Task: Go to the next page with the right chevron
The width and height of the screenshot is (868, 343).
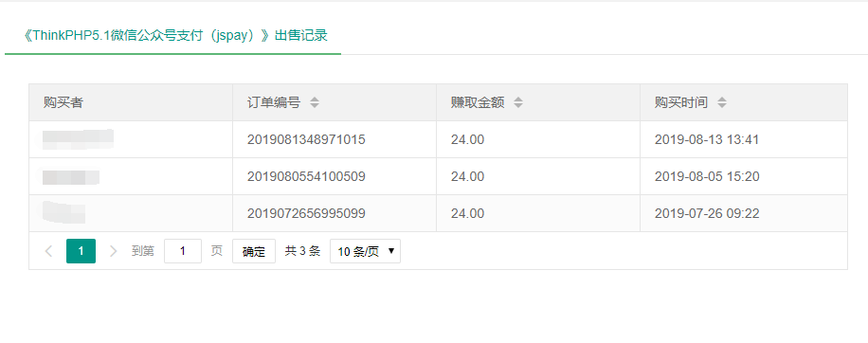Action: point(113,251)
